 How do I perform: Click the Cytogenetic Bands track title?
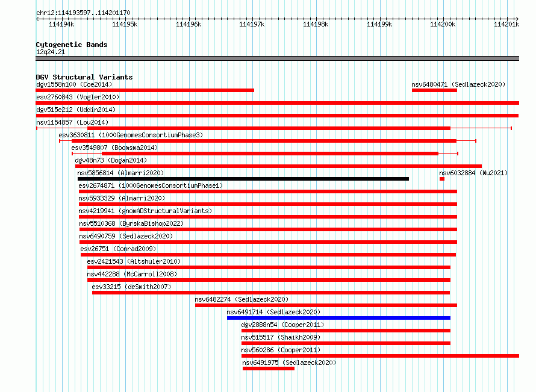(x=72, y=45)
